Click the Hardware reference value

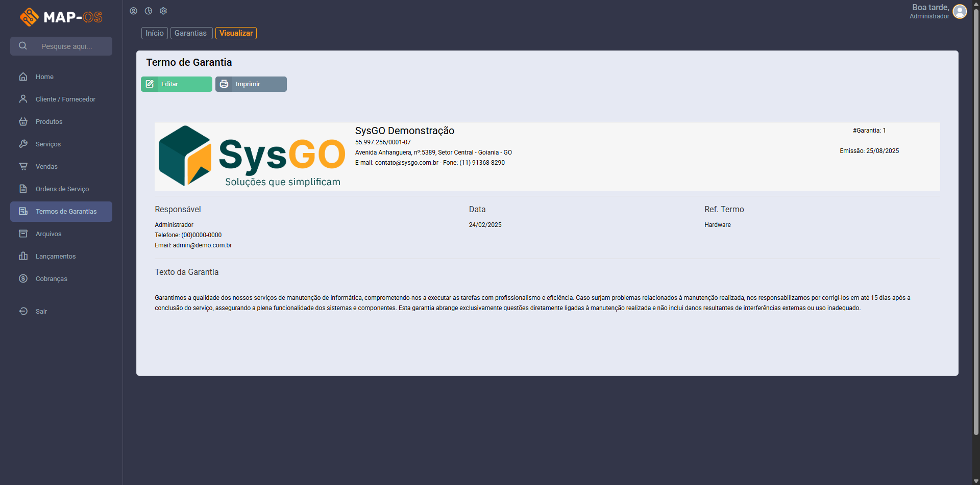tap(718, 225)
